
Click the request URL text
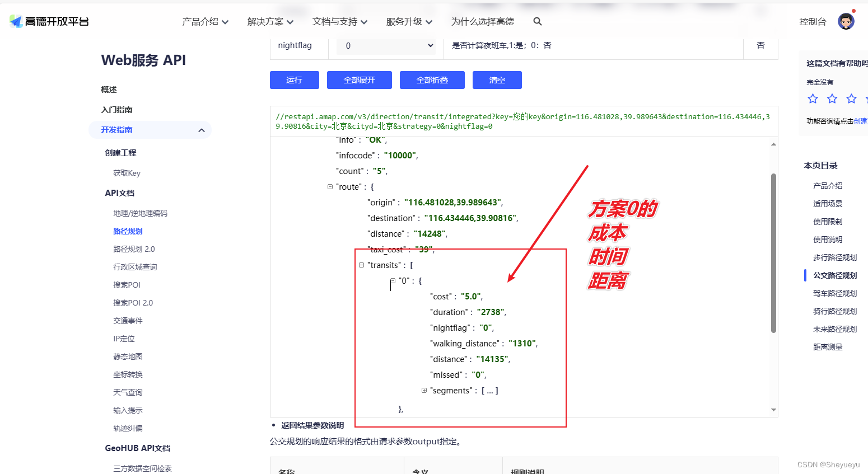(523, 121)
